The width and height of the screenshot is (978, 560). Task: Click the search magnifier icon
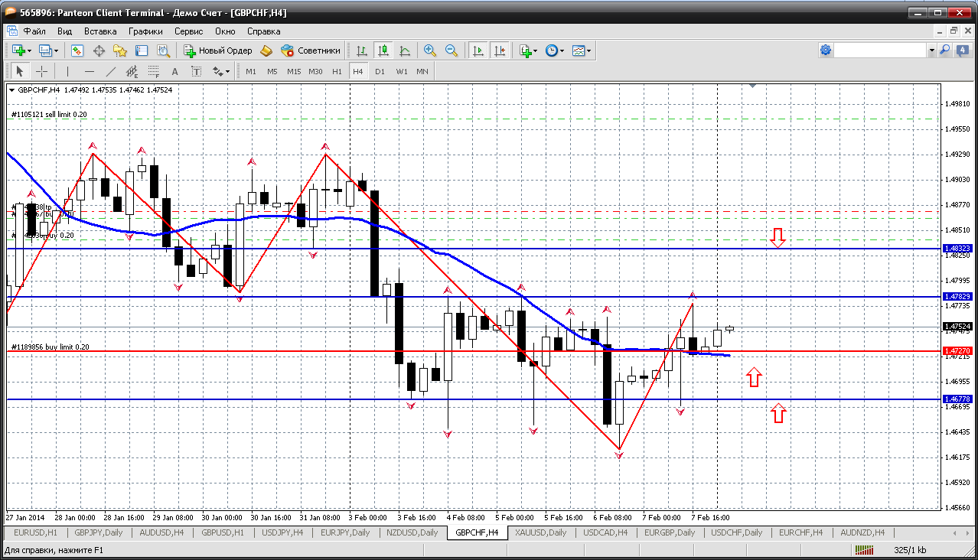click(x=945, y=50)
